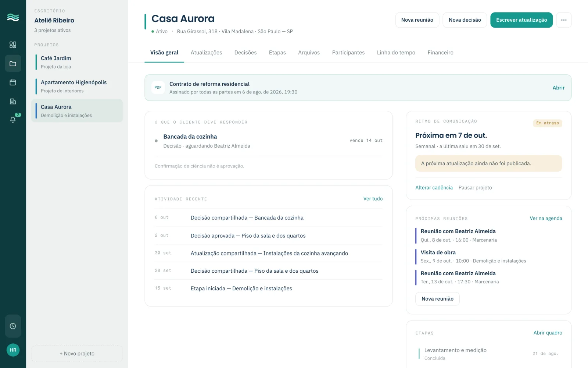Click Nova reunião in the header
Image resolution: width=588 pixels, height=368 pixels.
tap(417, 20)
